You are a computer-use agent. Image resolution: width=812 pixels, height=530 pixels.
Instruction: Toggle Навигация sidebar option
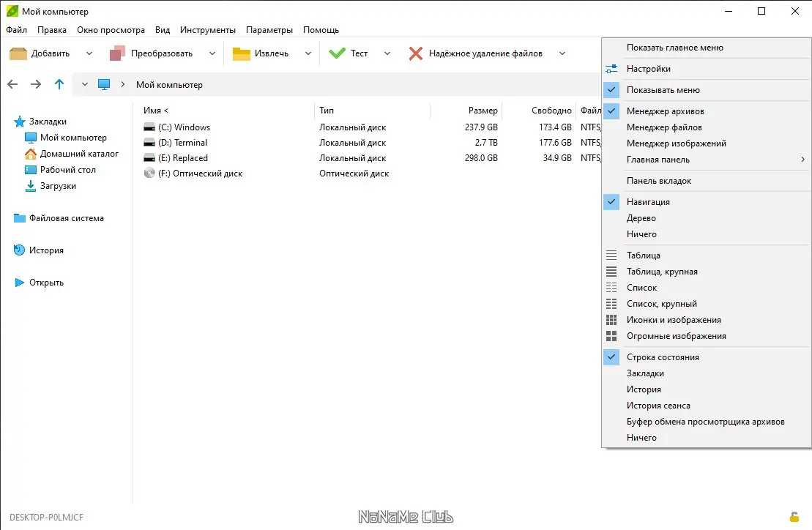tap(707, 202)
